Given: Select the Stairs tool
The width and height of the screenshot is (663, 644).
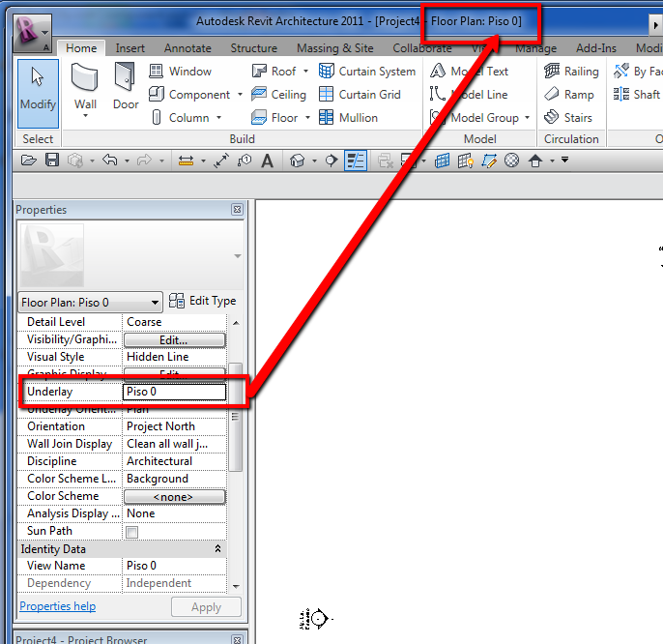Looking at the screenshot, I should click(x=568, y=118).
